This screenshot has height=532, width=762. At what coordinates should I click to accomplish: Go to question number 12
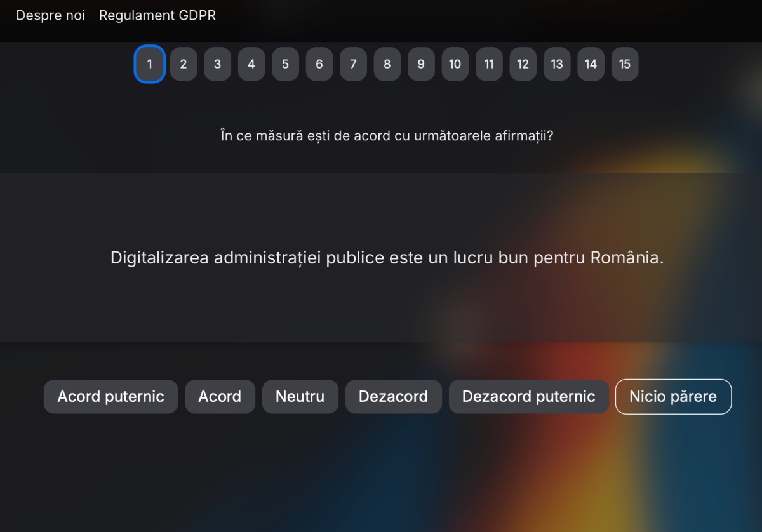(x=523, y=64)
